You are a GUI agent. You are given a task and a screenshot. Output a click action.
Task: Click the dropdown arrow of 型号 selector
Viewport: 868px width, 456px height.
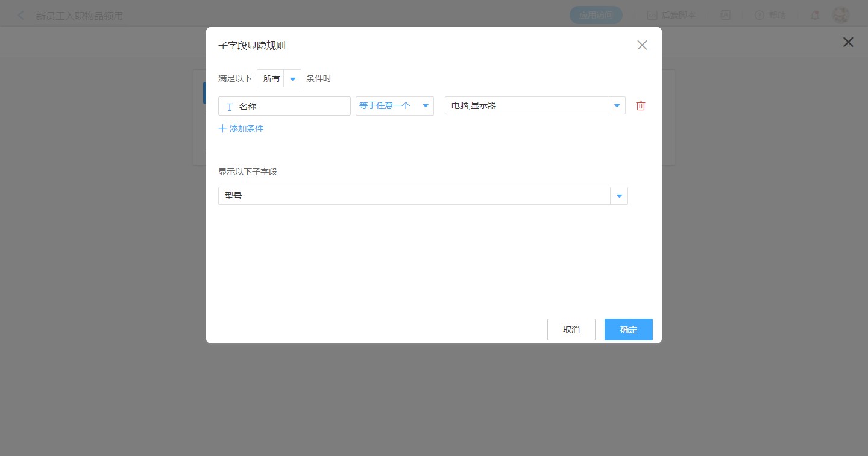[619, 196]
